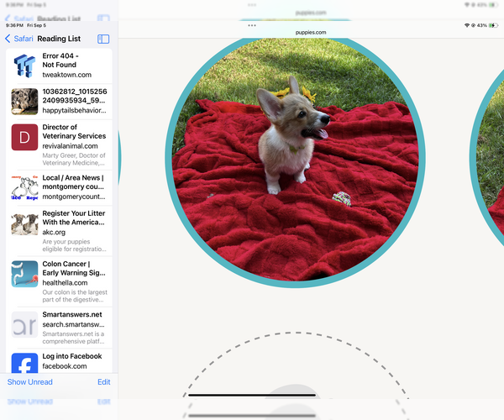The width and height of the screenshot is (504, 420).
Task: Click the montgomery county news icon
Action: 24,186
